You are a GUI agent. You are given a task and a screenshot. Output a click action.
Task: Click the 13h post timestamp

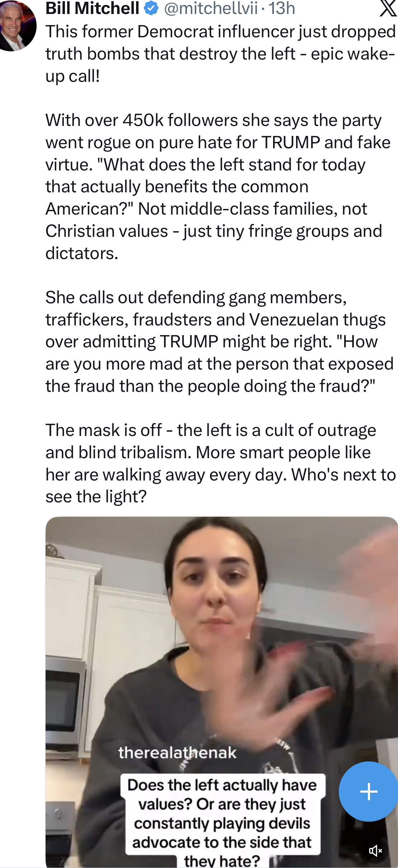pos(282,8)
